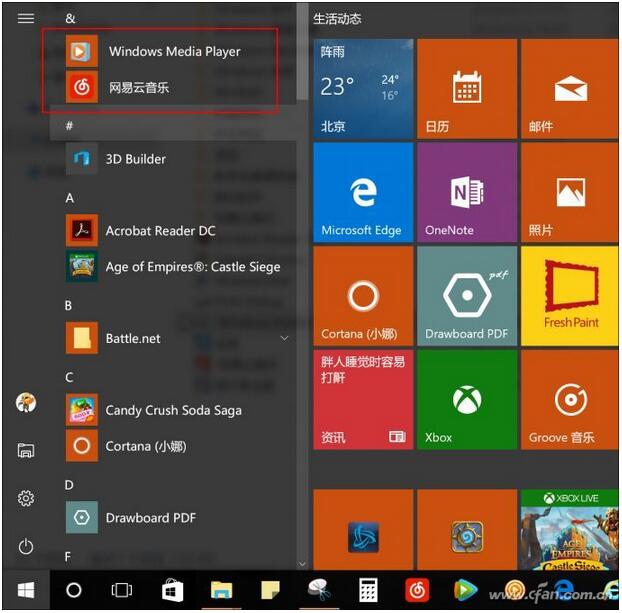The image size is (622, 613).
Task: Open Candy Crush Soda Saga
Action: 173,410
